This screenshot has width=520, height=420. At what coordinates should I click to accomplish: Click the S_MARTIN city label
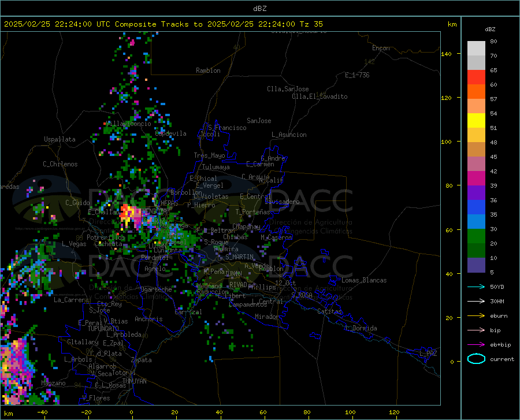[x=239, y=257]
